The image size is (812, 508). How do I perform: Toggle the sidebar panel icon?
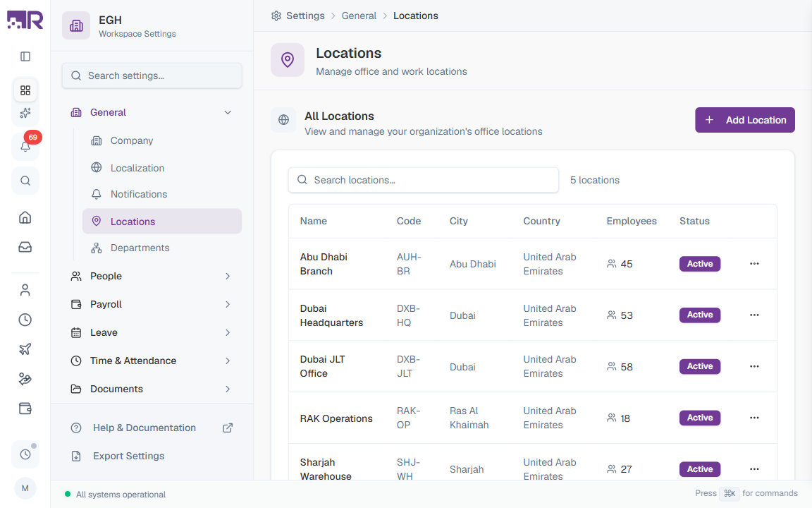point(25,56)
